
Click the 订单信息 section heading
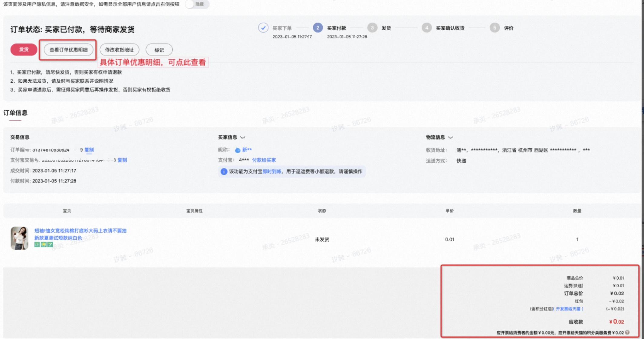point(15,113)
